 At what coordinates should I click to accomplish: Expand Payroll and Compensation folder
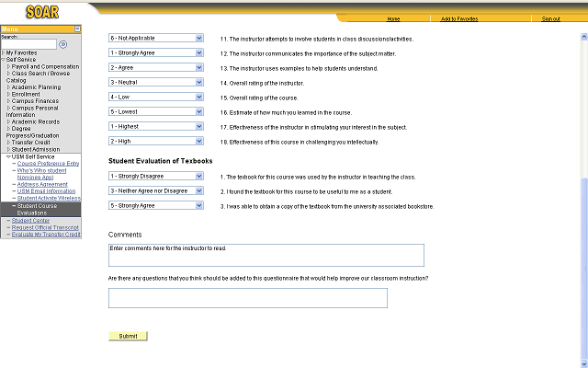pos(8,66)
